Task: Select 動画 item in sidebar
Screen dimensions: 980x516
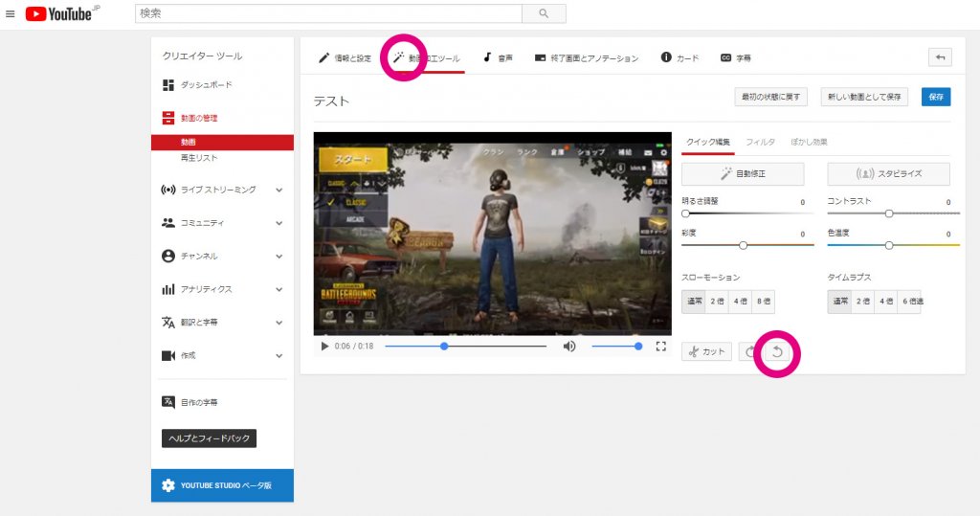Action: click(222, 143)
